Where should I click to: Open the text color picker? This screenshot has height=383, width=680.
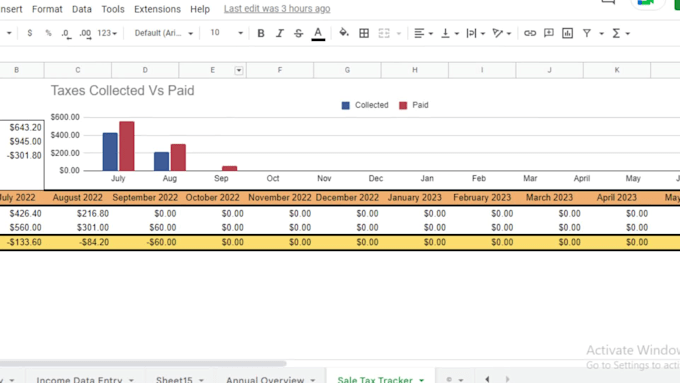pyautogui.click(x=318, y=33)
